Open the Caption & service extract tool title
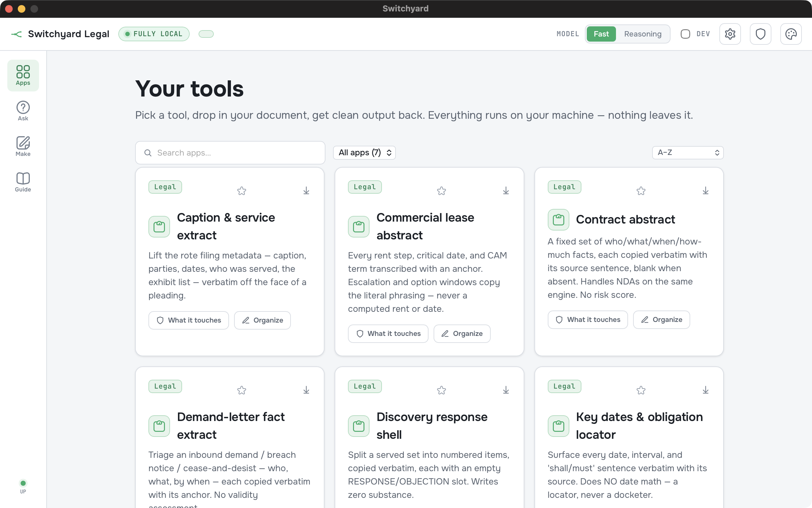This screenshot has width=812, height=508. coord(226,226)
